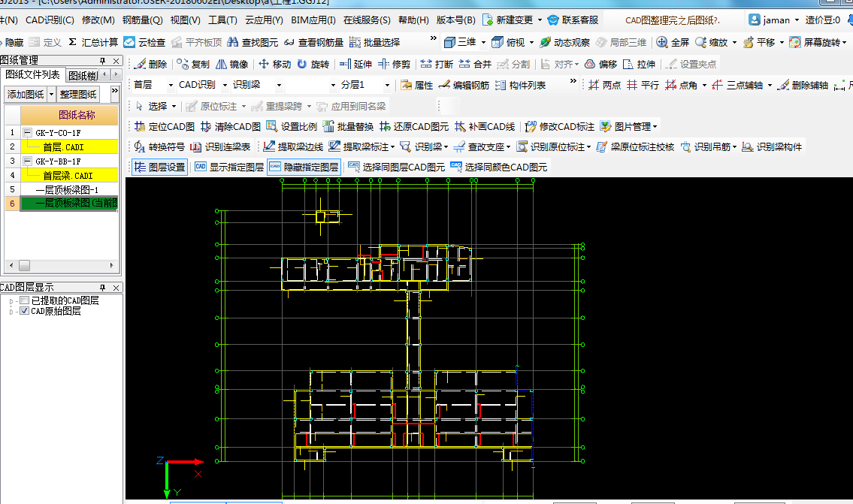
Task: Select the 偏移 offset tool
Action: (x=601, y=64)
